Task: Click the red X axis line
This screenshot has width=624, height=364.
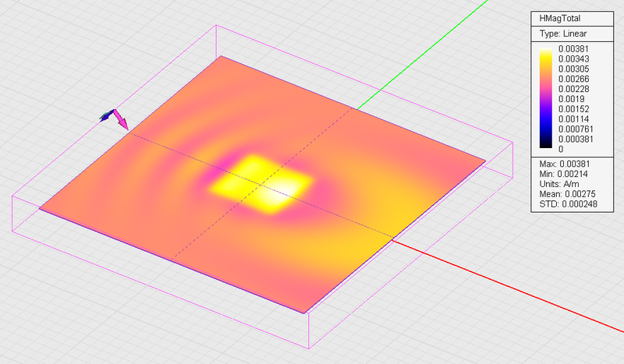Action: tap(509, 286)
